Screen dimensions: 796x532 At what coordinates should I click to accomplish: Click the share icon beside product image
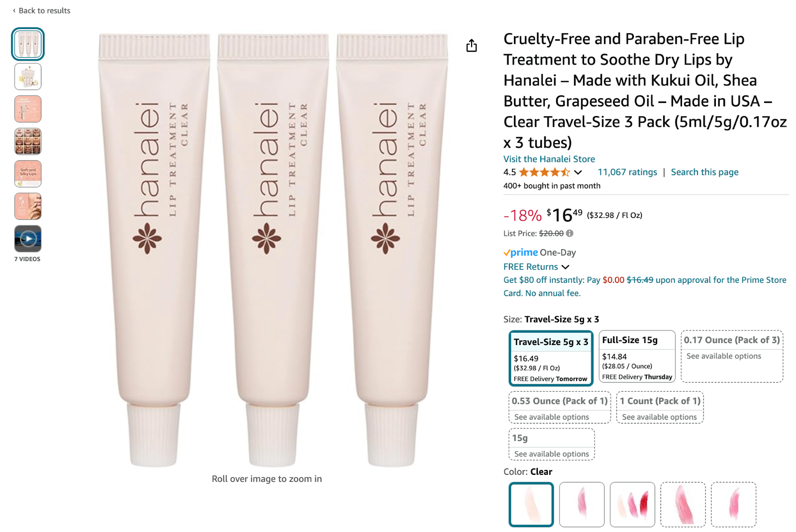click(471, 46)
